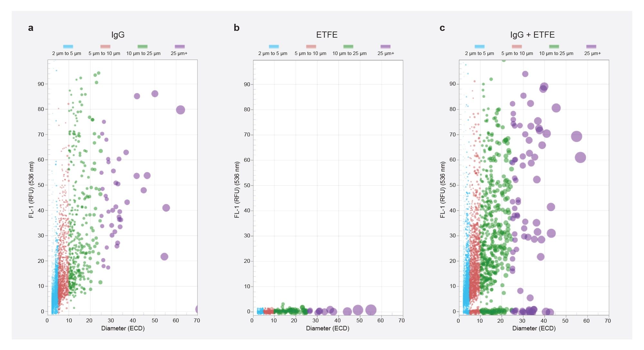Click Diameter (ECD) axis label under IgG chart
Image resolution: width=644 pixels, height=350 pixels.
click(x=123, y=328)
